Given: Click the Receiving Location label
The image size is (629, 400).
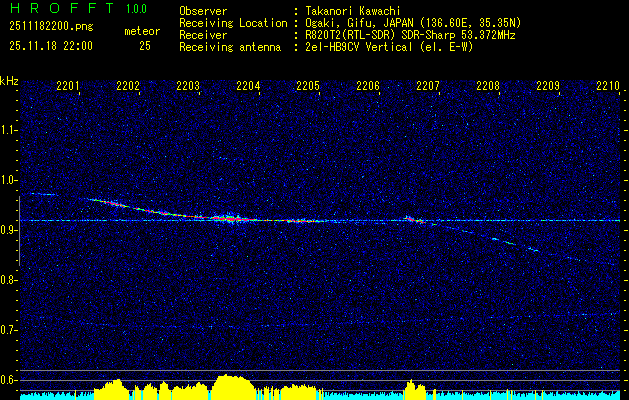Looking at the screenshot, I should point(233,23).
